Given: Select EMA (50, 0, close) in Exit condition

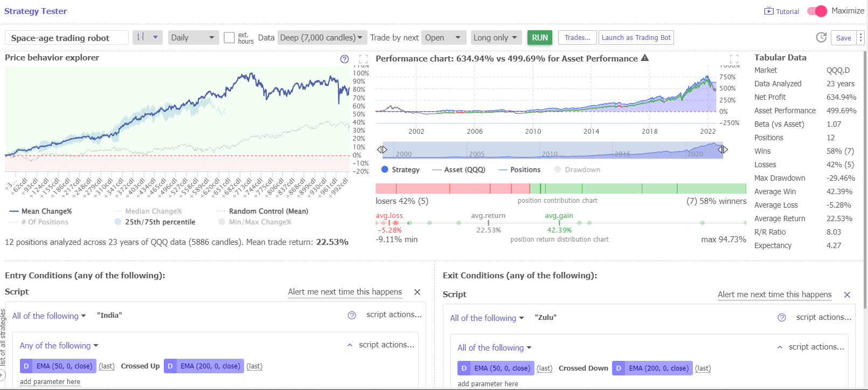Looking at the screenshot, I should 496,368.
